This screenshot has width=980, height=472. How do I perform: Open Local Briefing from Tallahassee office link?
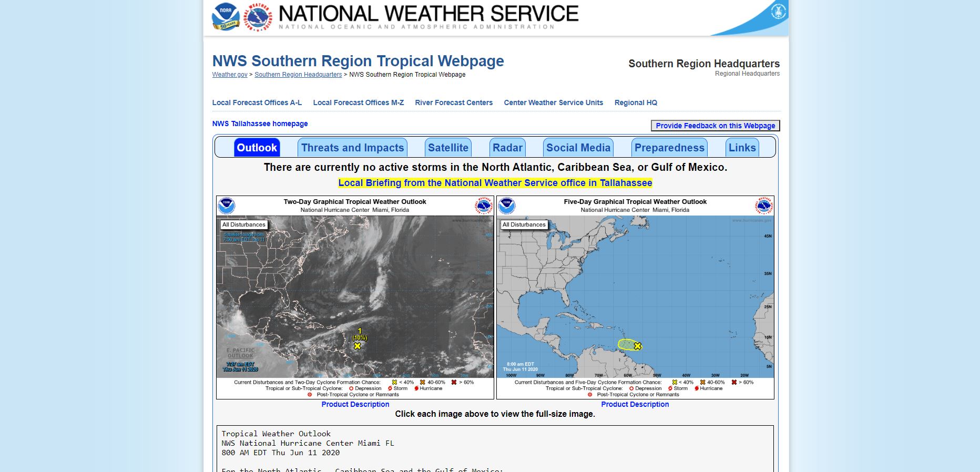495,183
